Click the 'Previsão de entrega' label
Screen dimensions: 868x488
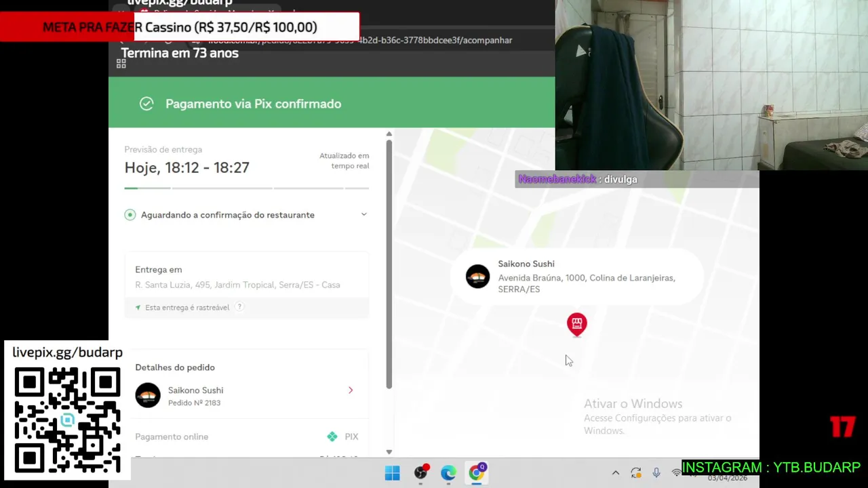pos(163,150)
